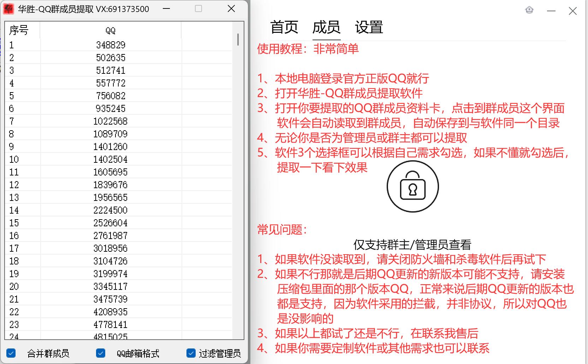Toggle the 过滤管理员 checkbox
The image size is (588, 364).
[191, 352]
